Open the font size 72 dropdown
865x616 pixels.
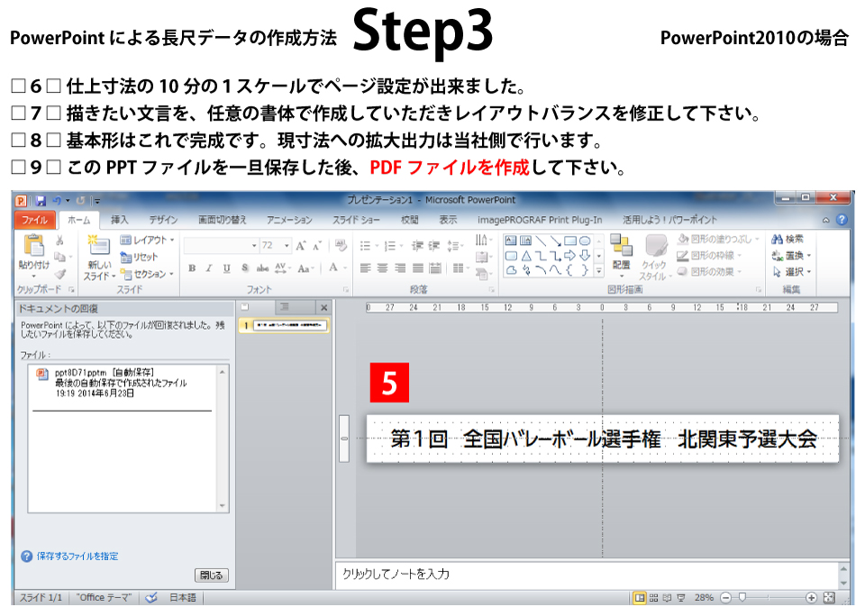[287, 245]
